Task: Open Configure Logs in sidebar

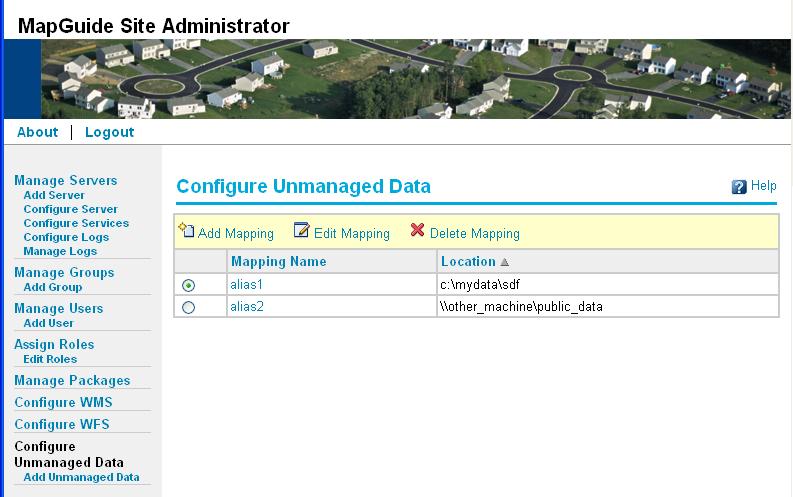Action: click(66, 237)
